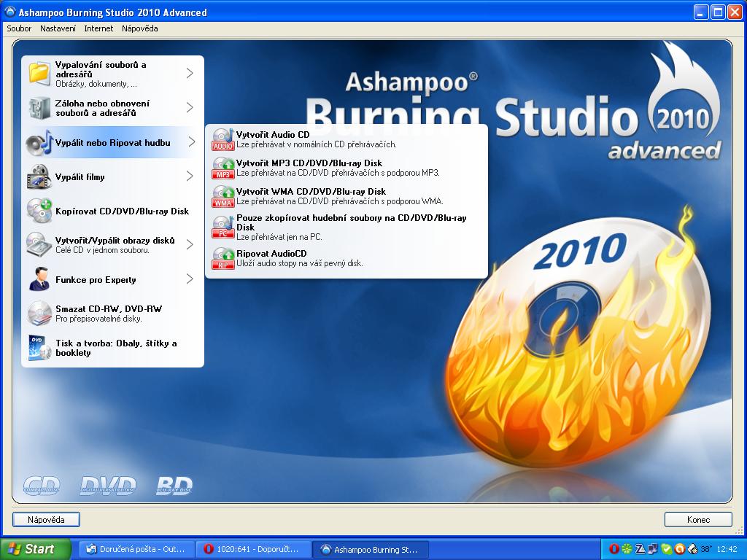
Task: Expand the Vytvořit/Vypálit obrazy disků arrow
Action: (x=190, y=245)
